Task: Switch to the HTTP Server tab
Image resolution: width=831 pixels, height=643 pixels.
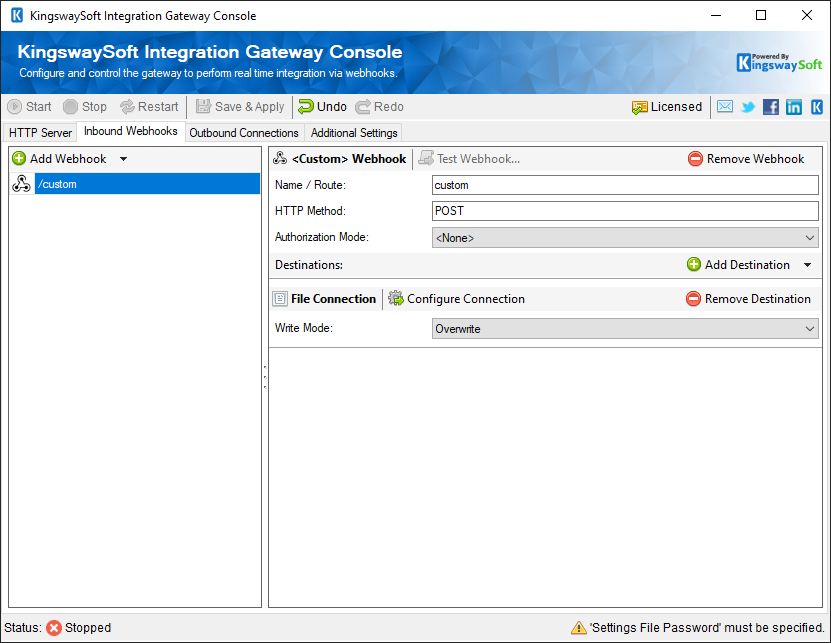Action: click(x=40, y=133)
